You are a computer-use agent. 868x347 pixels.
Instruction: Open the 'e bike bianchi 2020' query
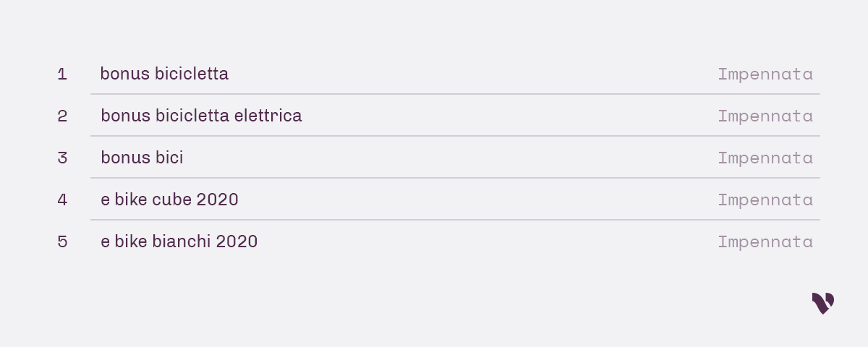179,241
